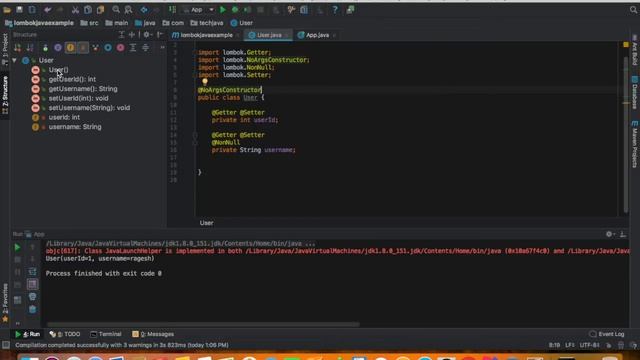Toggle the pink circle filter in Structure toolbar
The image size is (640, 360).
120,48
